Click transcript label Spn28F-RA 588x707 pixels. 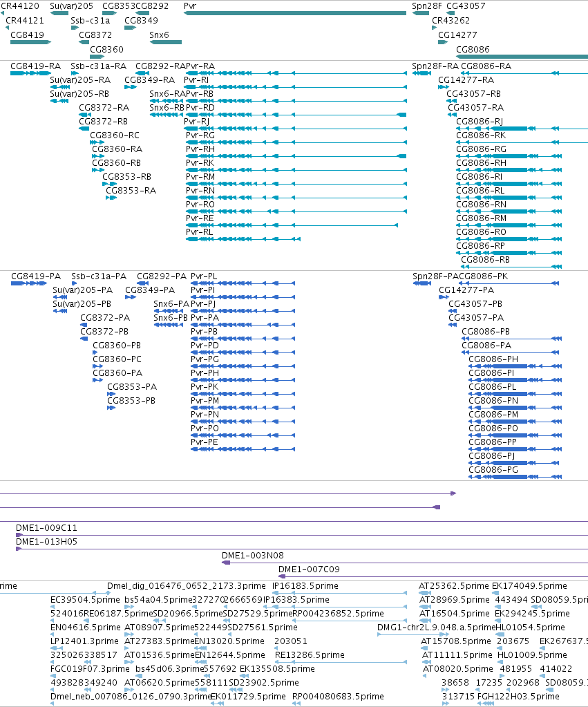435,66
